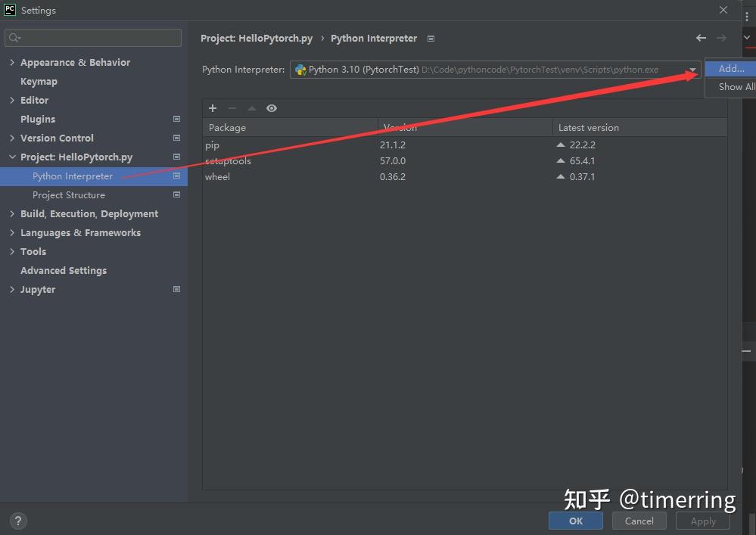This screenshot has width=756, height=535.
Task: Toggle the early-releases eye icon in package toolbar
Action: coord(272,108)
